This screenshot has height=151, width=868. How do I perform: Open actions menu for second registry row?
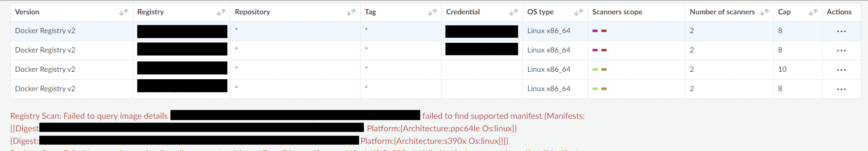point(841,50)
